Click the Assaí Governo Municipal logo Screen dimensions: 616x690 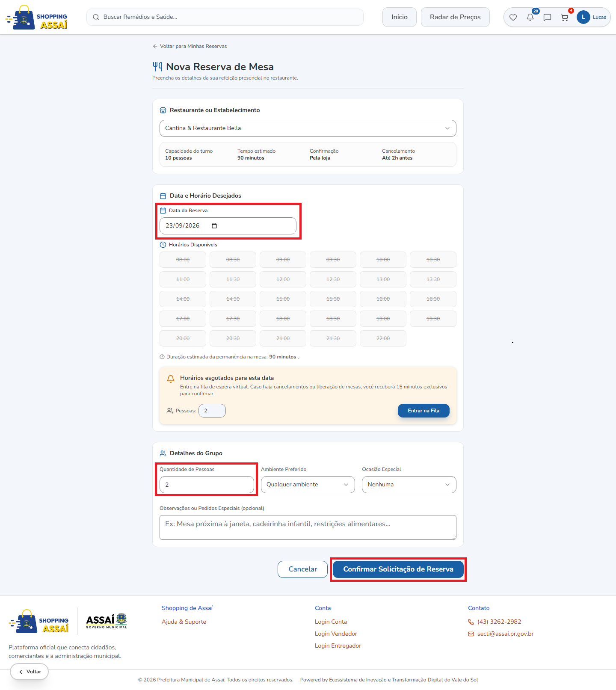(x=107, y=621)
